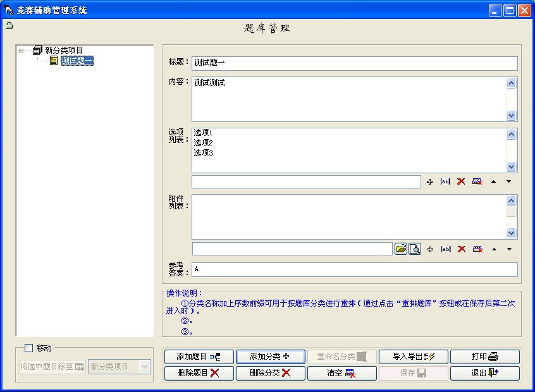Select 选项3 in the options list
Viewport: 535px width, 392px height.
(204, 153)
